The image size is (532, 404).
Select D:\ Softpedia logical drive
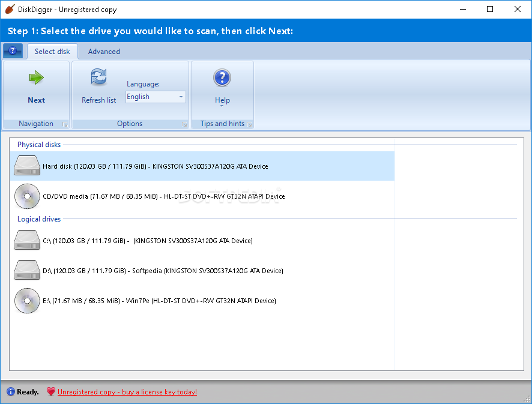202,270
